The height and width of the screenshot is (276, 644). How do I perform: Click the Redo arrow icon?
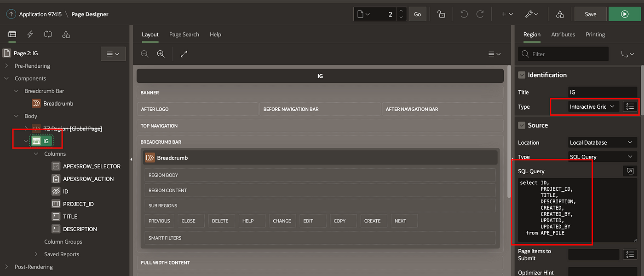pyautogui.click(x=480, y=14)
